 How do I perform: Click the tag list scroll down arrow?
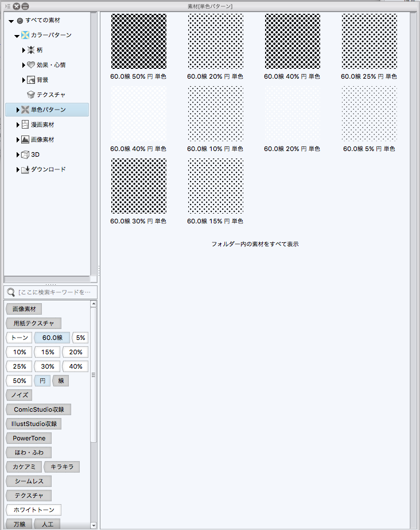pyautogui.click(x=94, y=525)
